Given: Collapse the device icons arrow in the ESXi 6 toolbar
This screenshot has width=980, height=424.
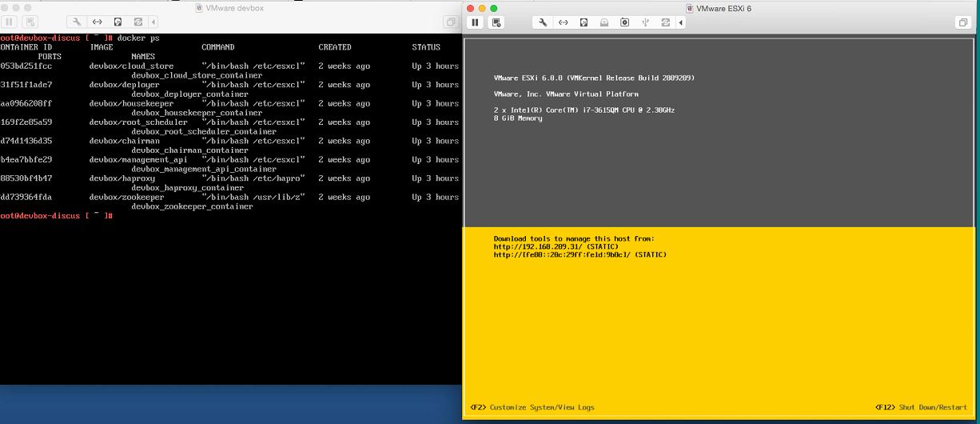Looking at the screenshot, I should click(x=679, y=22).
